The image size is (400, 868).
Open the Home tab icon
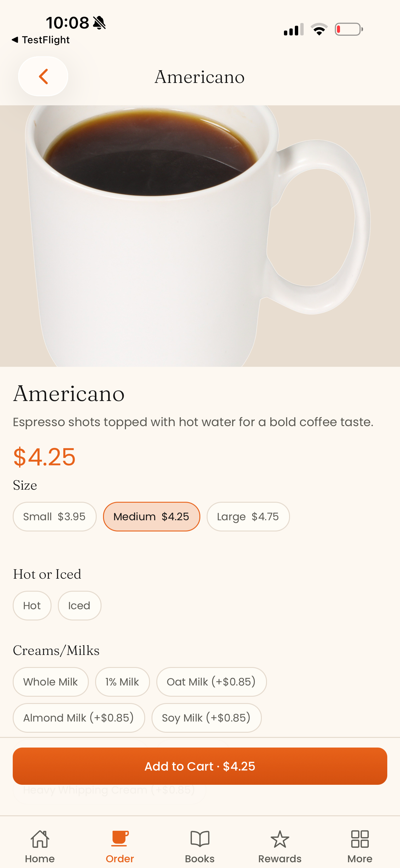(x=40, y=839)
